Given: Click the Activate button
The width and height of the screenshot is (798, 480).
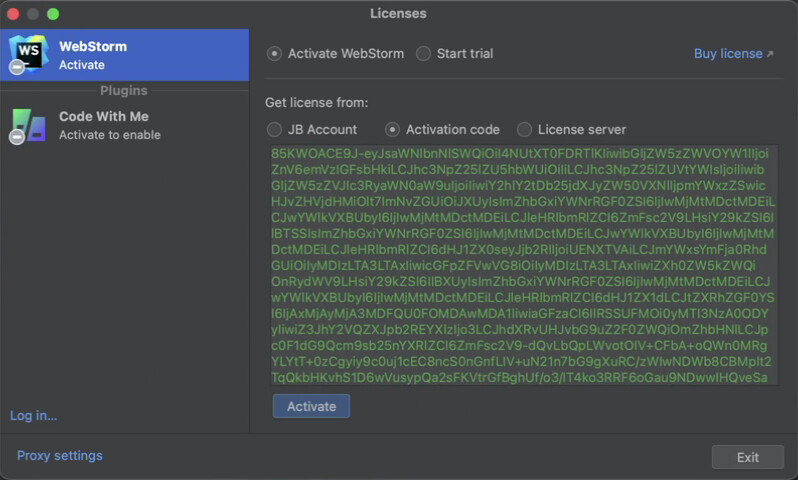Looking at the screenshot, I should click(x=311, y=406).
